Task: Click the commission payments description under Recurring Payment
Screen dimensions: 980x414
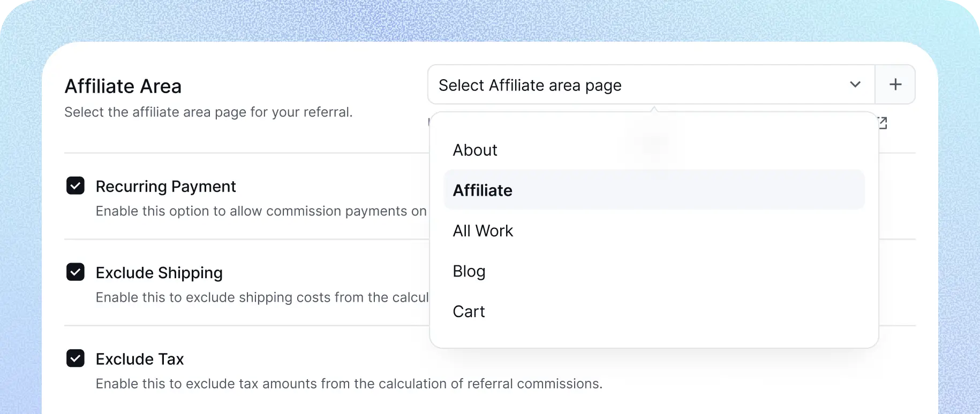Action: [261, 211]
